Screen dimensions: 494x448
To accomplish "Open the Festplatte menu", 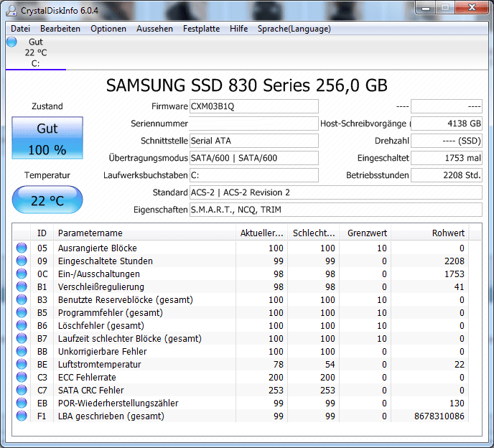I will coord(201,29).
